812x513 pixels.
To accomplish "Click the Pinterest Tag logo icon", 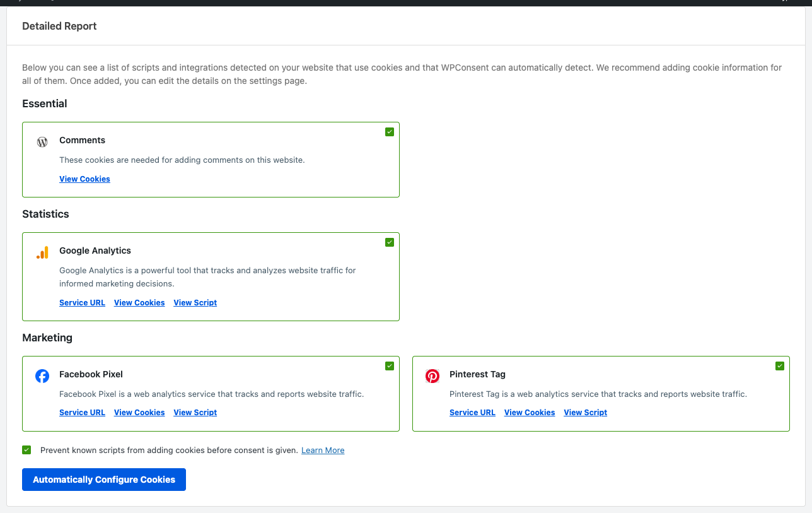I will 432,375.
